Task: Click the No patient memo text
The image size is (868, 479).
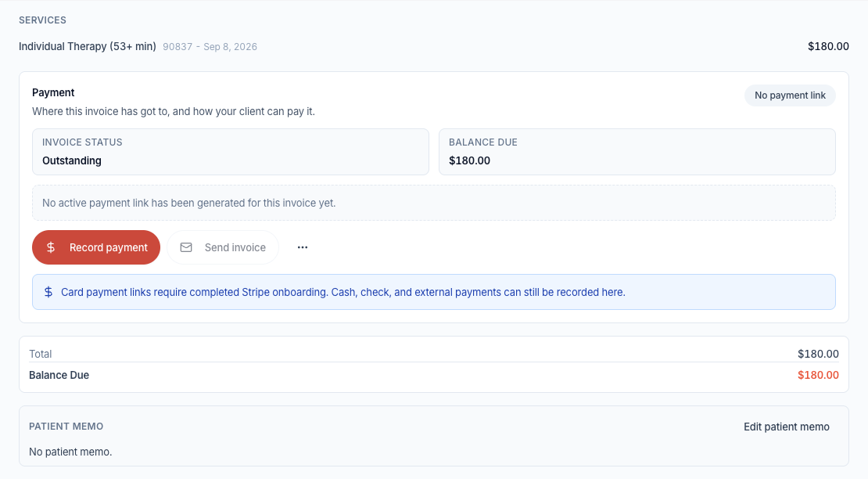Action: point(70,452)
